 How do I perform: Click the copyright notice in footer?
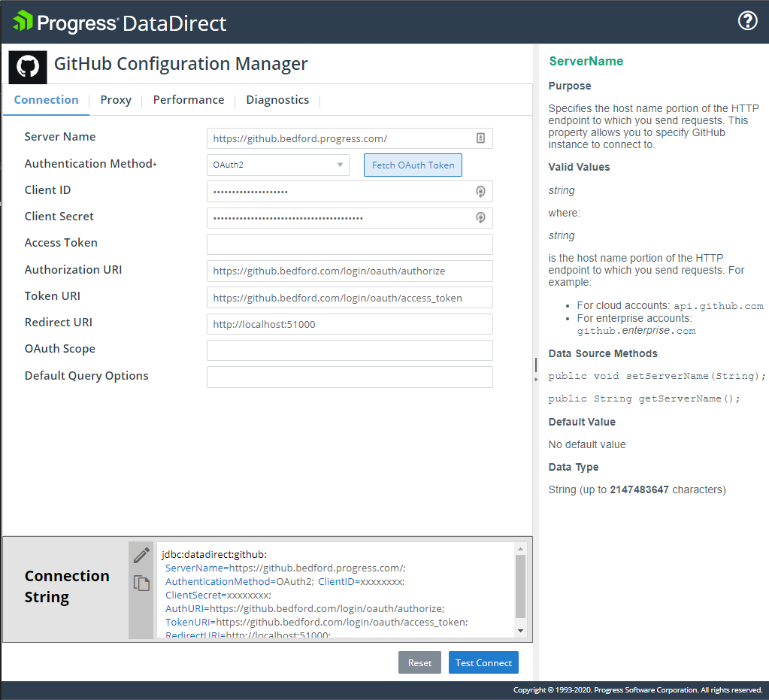tap(637, 689)
